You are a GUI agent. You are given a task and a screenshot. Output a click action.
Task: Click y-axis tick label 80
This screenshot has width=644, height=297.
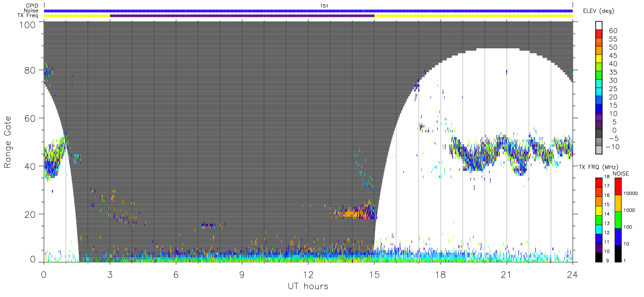(30, 70)
